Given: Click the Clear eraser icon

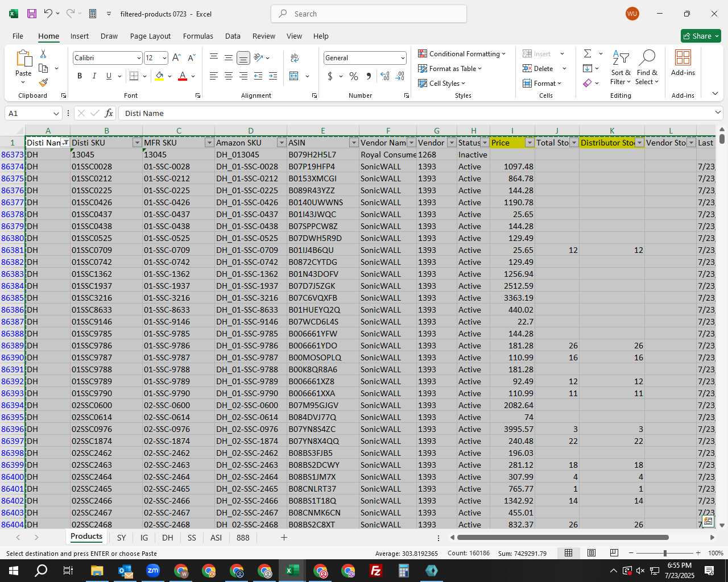Looking at the screenshot, I should coord(588,83).
